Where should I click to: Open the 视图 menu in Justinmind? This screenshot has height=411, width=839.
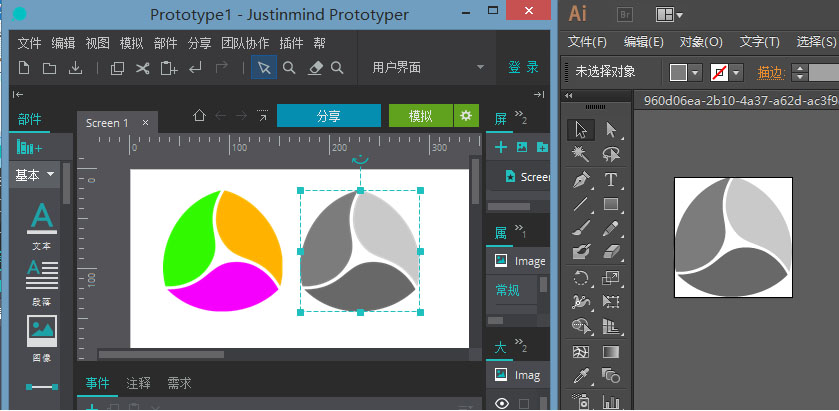click(97, 43)
